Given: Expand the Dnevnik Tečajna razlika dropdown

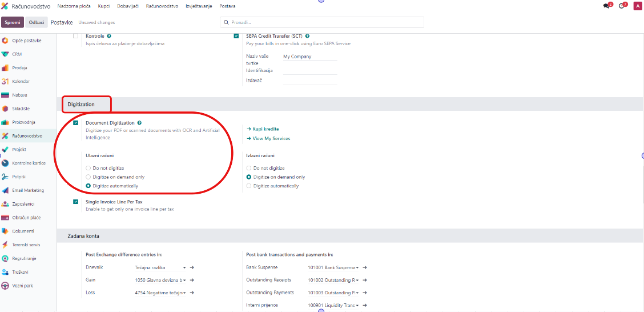Looking at the screenshot, I should coord(184,267).
